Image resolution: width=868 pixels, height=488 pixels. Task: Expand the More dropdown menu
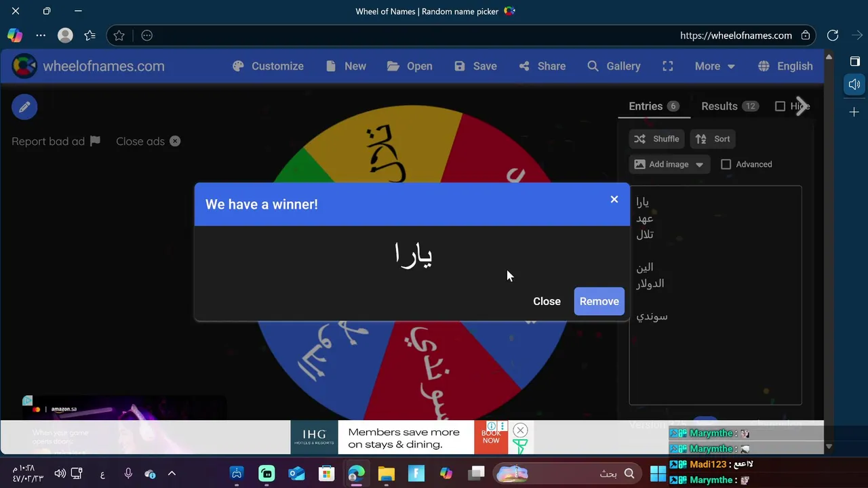(715, 66)
